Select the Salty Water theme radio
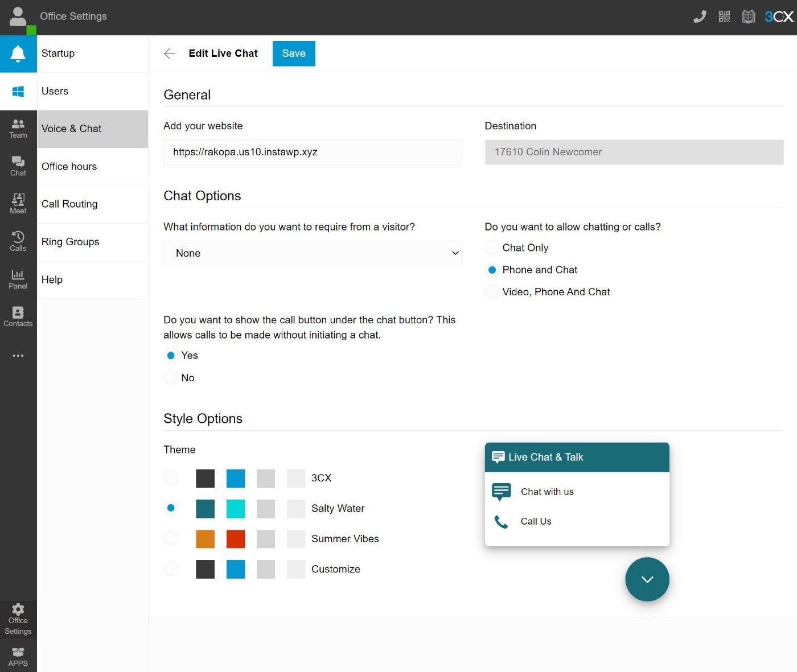 [x=171, y=508]
